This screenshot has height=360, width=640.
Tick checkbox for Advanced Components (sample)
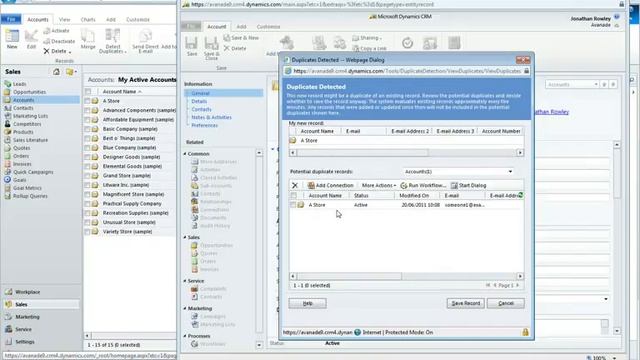[x=87, y=110]
